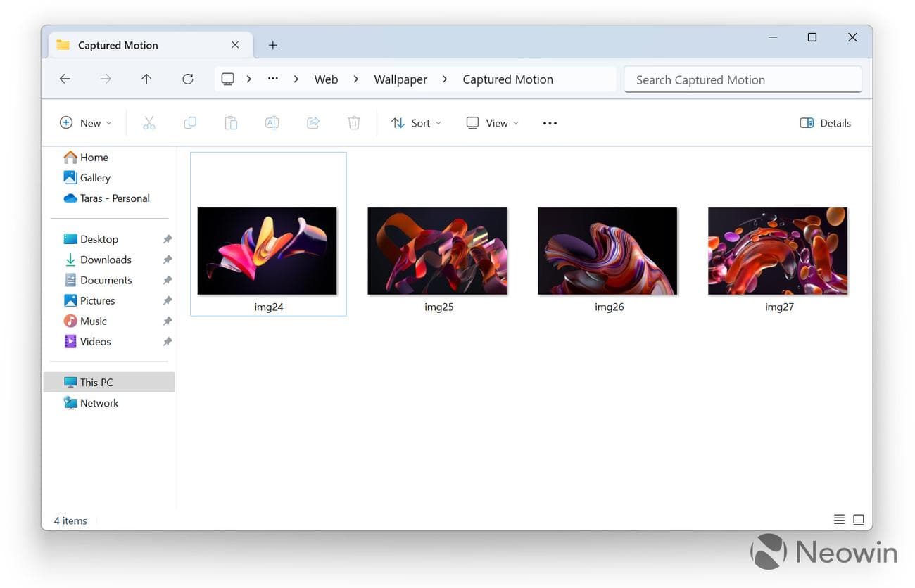The image size is (915, 588).
Task: Click inside the Search Captured Motion box
Action: pos(743,79)
